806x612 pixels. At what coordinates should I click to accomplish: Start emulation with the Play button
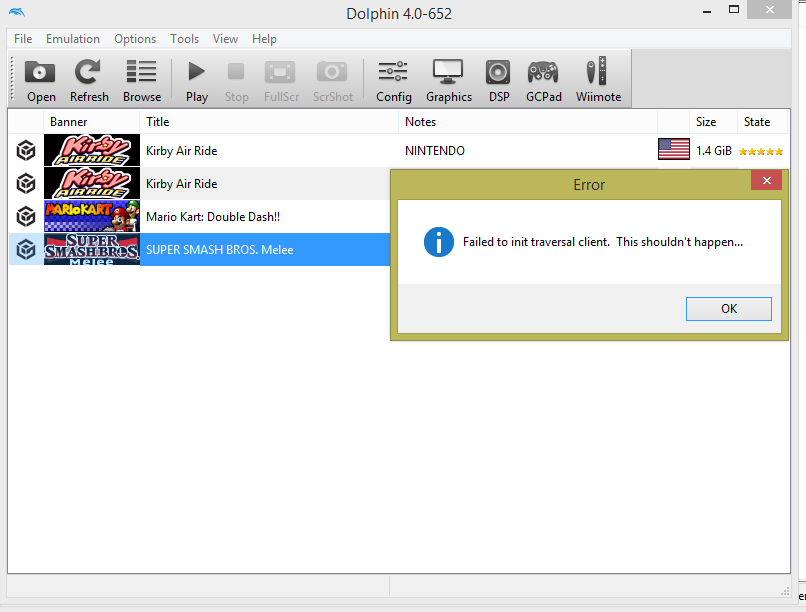[197, 81]
